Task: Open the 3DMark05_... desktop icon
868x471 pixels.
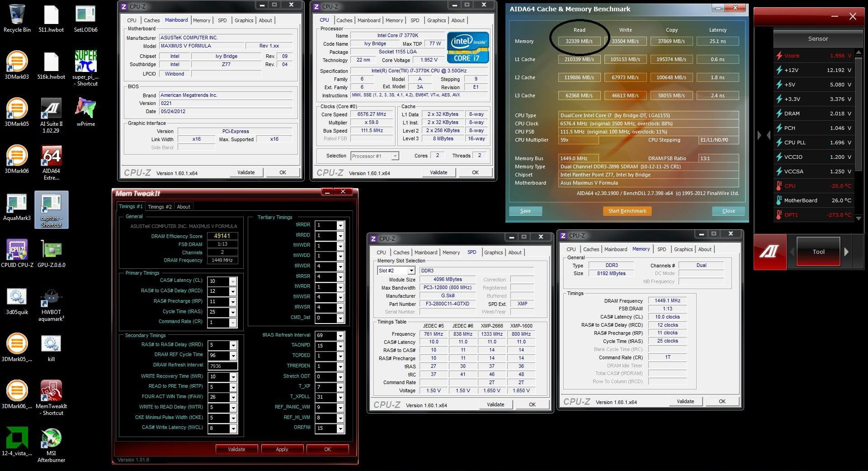Action: click(x=17, y=347)
